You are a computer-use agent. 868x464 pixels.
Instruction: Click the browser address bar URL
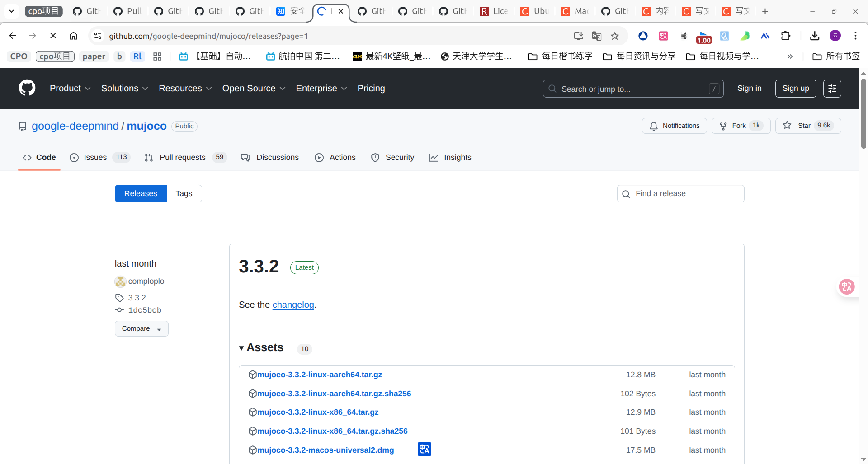[x=208, y=36]
